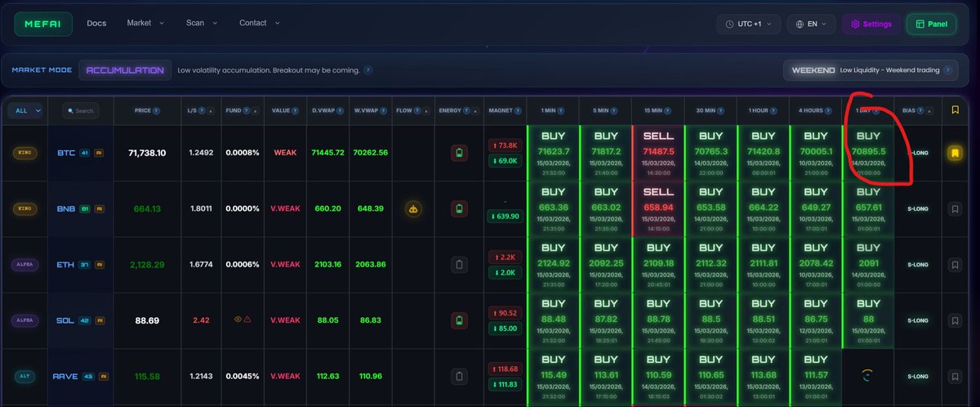
Task: Show help for PRICE column
Action: (x=156, y=110)
